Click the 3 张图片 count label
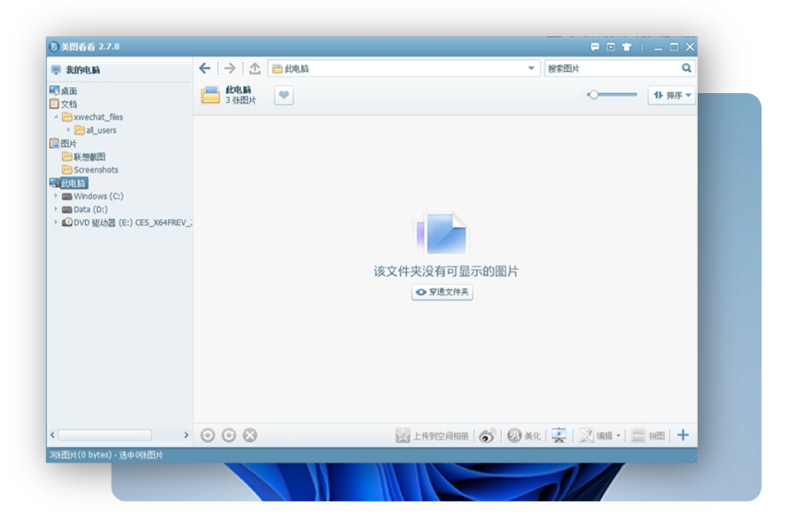This screenshot has width=798, height=532. tap(240, 101)
